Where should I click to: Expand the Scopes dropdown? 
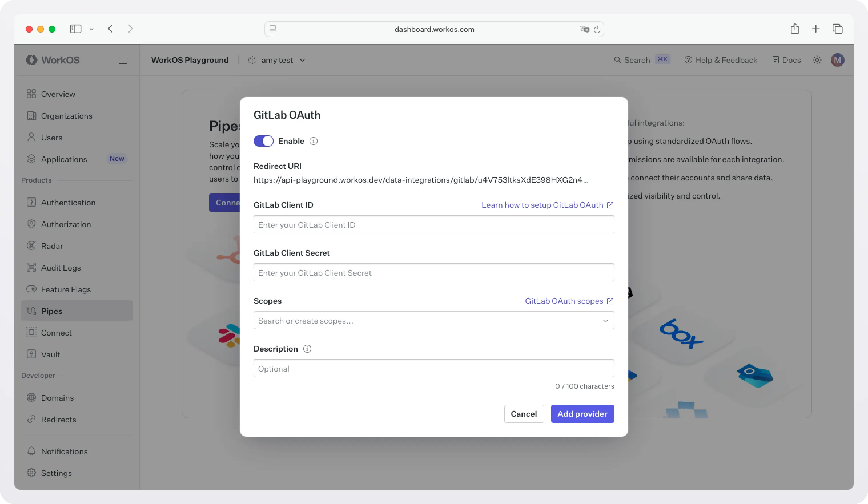[x=606, y=320]
